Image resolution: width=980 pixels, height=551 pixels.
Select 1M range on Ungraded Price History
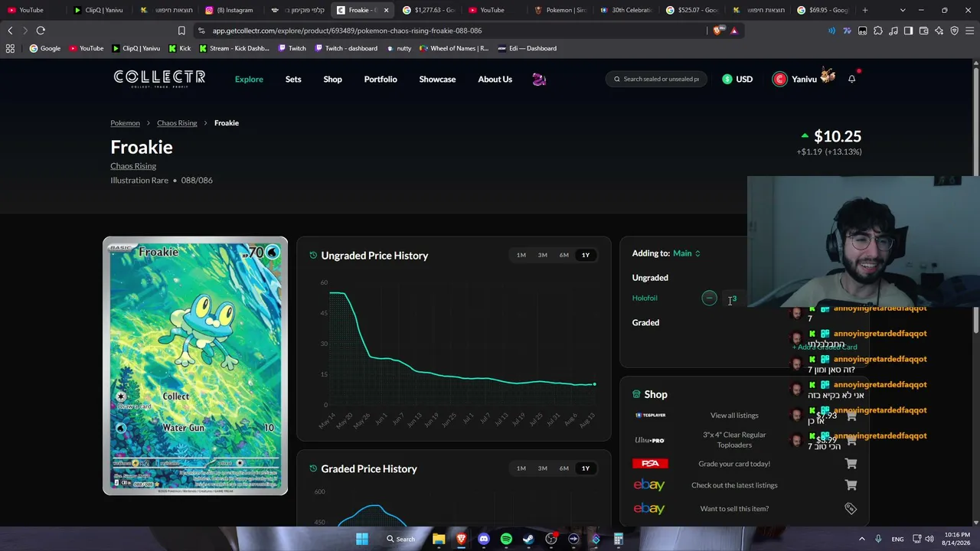(x=521, y=255)
